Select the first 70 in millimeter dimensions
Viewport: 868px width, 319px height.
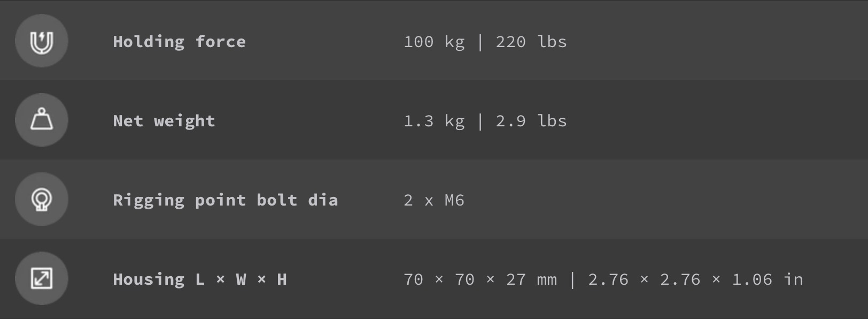click(x=413, y=279)
